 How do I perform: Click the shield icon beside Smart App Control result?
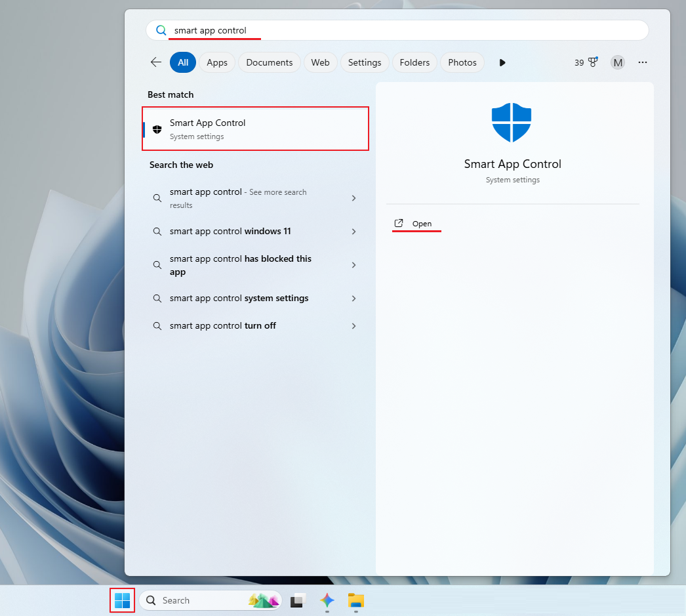tap(157, 129)
